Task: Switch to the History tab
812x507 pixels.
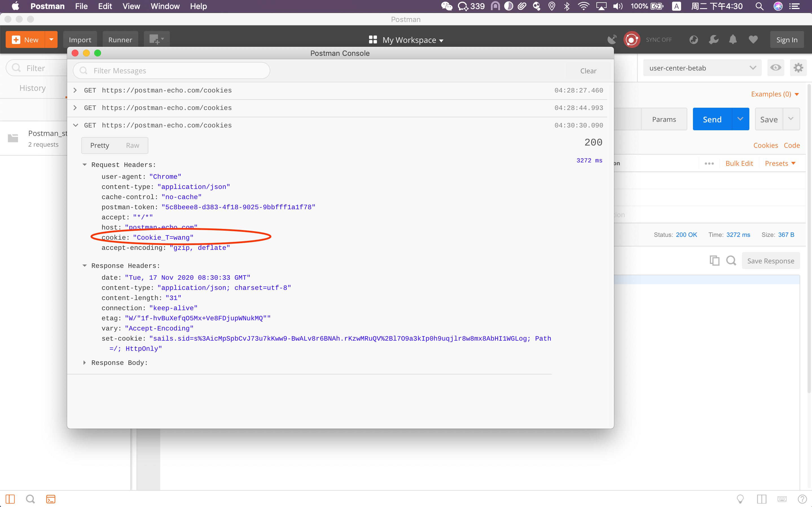Action: pos(32,88)
